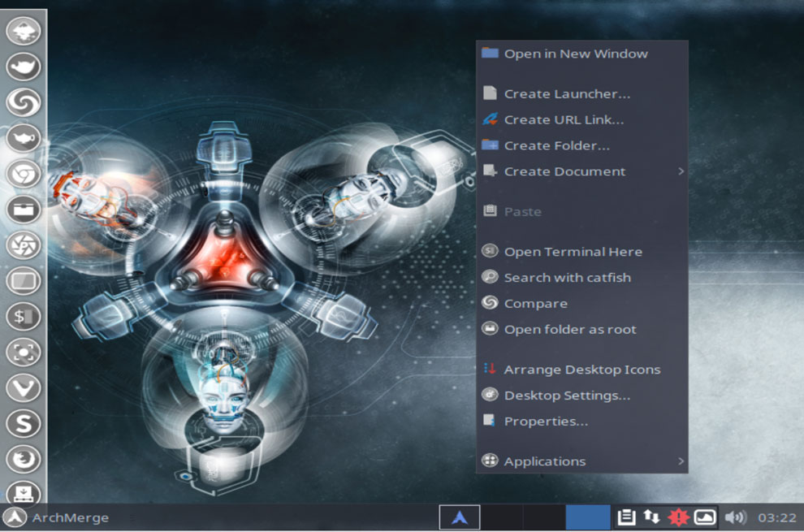
Task: Open Vivaldi browser from the dock
Action: pyautogui.click(x=24, y=387)
